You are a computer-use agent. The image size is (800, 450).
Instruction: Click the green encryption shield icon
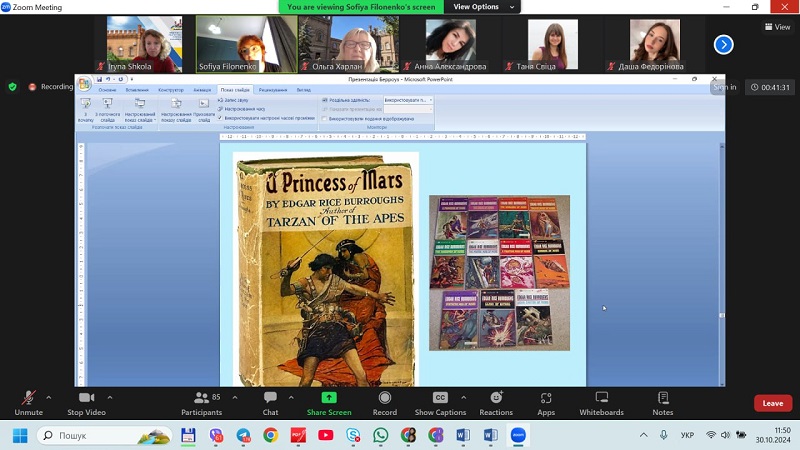point(13,87)
